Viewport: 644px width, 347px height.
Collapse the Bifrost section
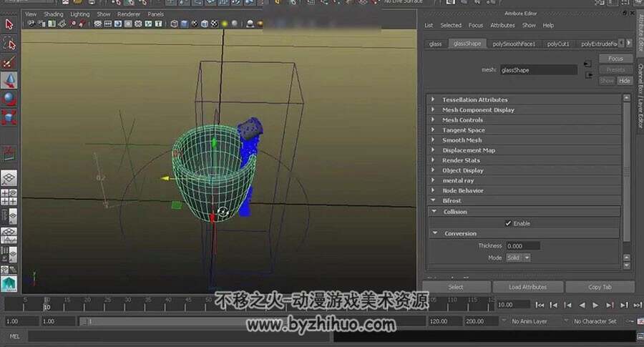pos(524,201)
